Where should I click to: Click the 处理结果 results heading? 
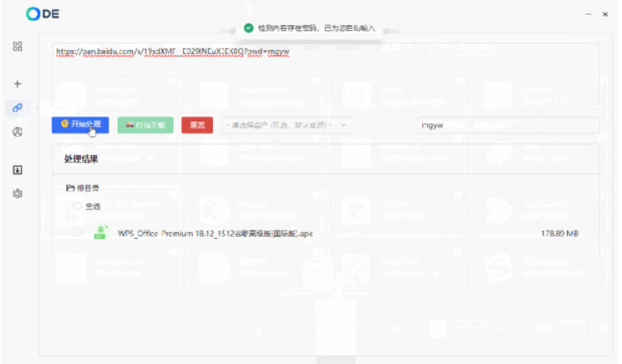click(81, 159)
